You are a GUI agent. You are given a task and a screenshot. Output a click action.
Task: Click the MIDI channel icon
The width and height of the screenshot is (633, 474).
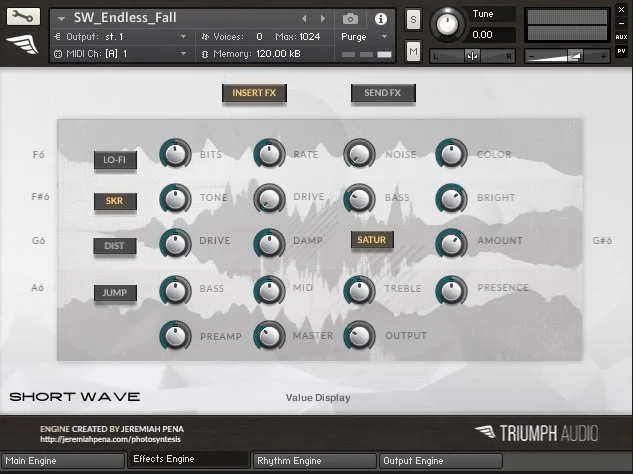tap(58, 54)
